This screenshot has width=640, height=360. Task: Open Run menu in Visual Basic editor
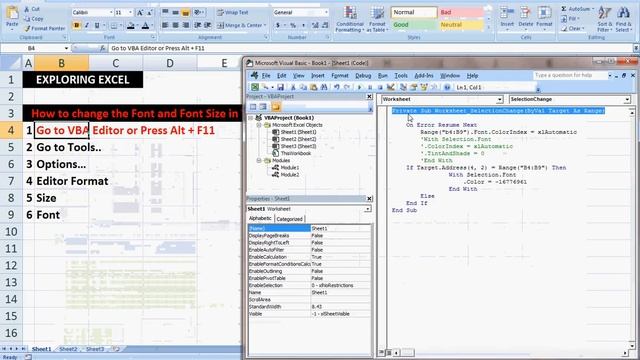point(382,76)
